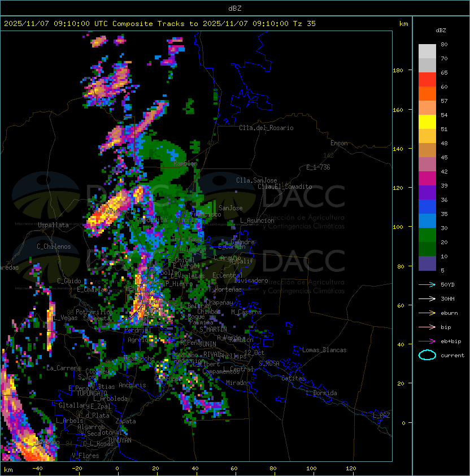Click the 'L_Asuncion' map label
The width and height of the screenshot is (470, 476).
coord(257,220)
